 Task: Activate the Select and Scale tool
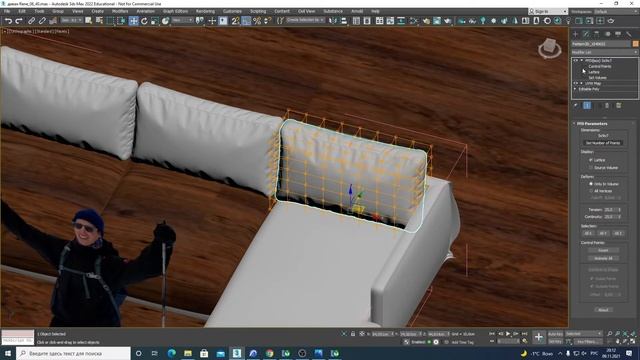155,20
